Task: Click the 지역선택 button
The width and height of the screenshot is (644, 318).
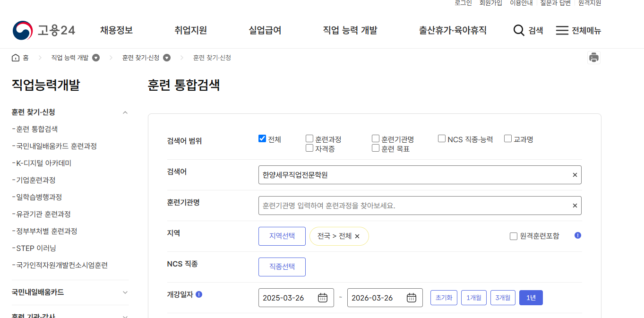Action: [x=282, y=236]
